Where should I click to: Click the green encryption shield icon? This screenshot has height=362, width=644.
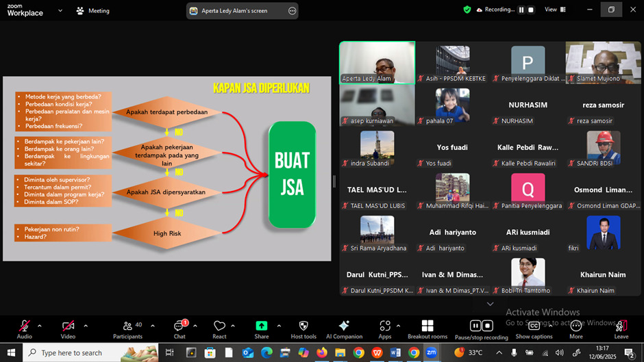(x=467, y=10)
